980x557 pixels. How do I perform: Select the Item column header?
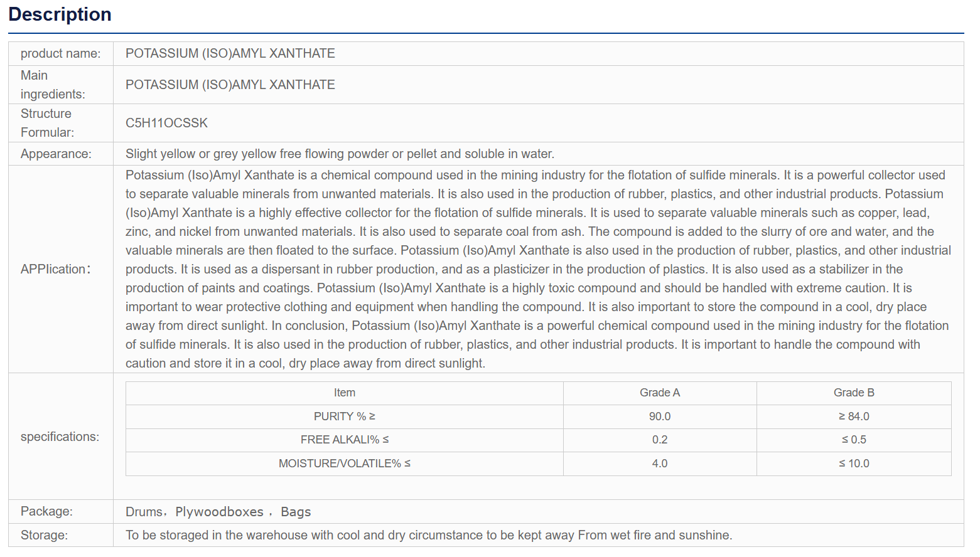click(x=345, y=393)
